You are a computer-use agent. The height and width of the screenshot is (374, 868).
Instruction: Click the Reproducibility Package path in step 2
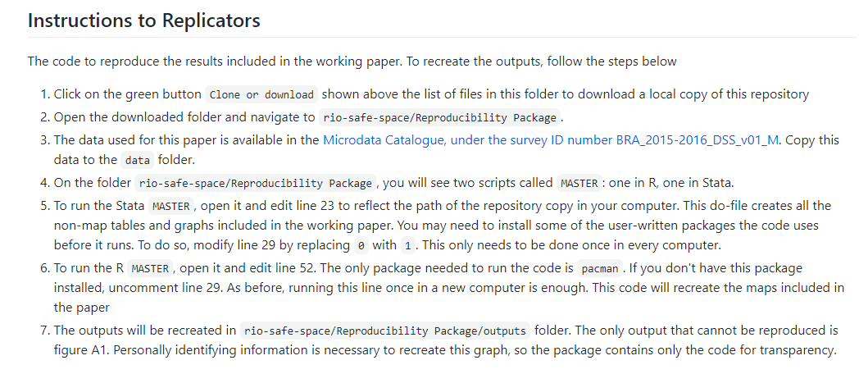[440, 117]
